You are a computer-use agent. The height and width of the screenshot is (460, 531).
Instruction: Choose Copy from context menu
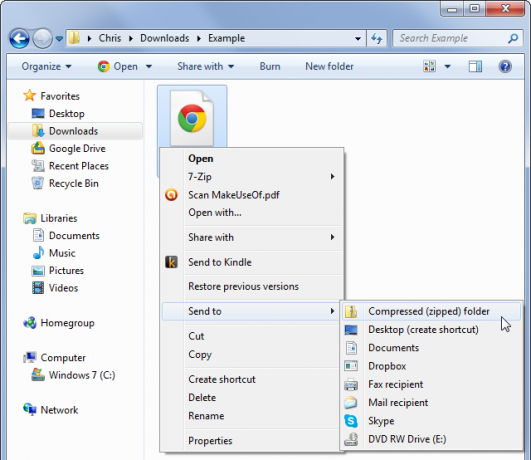tap(252, 354)
